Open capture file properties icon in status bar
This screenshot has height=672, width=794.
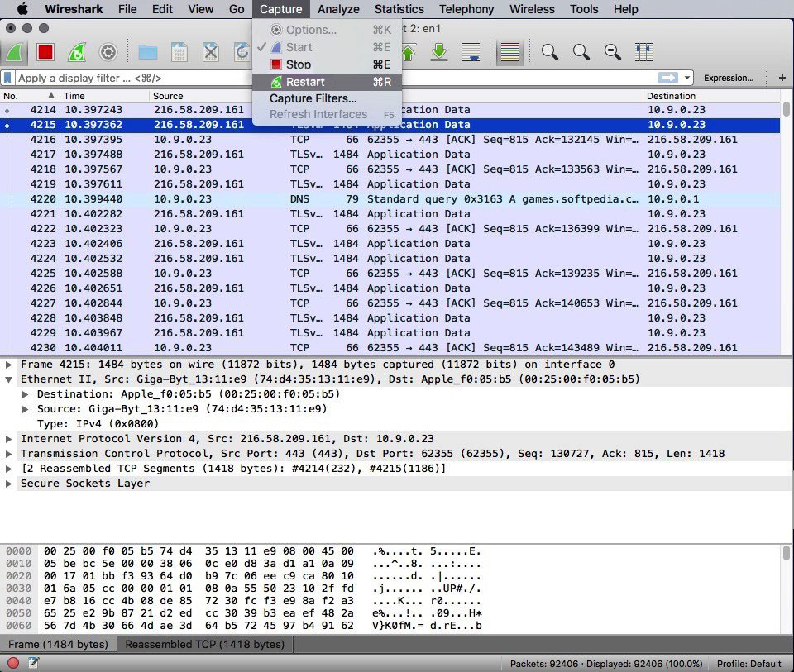(x=33, y=663)
